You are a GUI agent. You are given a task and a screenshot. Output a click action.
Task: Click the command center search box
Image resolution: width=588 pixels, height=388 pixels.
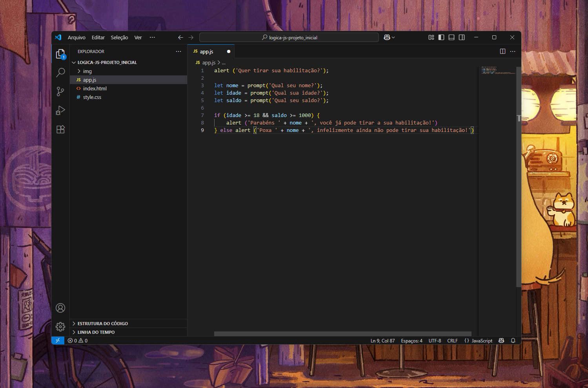click(289, 37)
